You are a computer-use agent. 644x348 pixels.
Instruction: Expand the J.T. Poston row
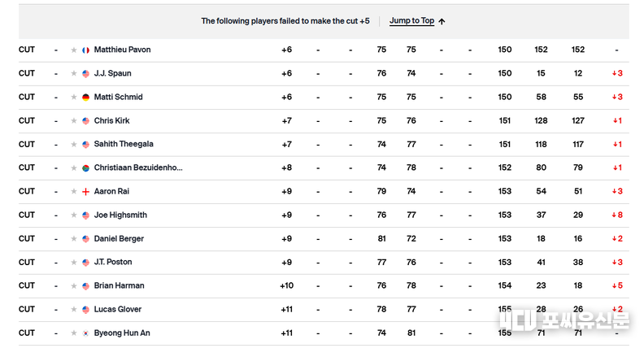[x=324, y=263]
